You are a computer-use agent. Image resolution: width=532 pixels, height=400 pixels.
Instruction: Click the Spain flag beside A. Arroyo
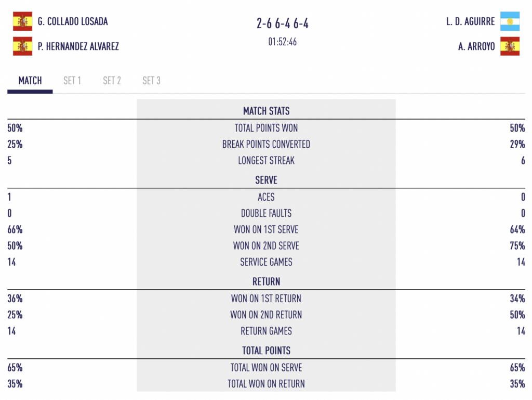click(x=510, y=46)
